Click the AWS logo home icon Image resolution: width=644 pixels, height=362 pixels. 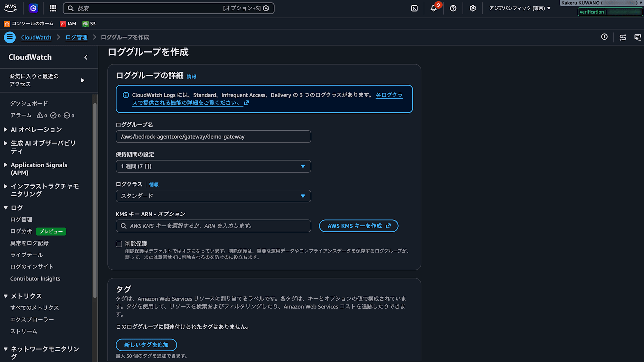click(x=10, y=8)
